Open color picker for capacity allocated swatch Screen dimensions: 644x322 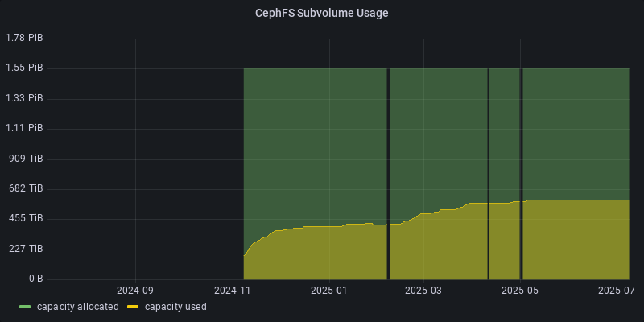25,307
